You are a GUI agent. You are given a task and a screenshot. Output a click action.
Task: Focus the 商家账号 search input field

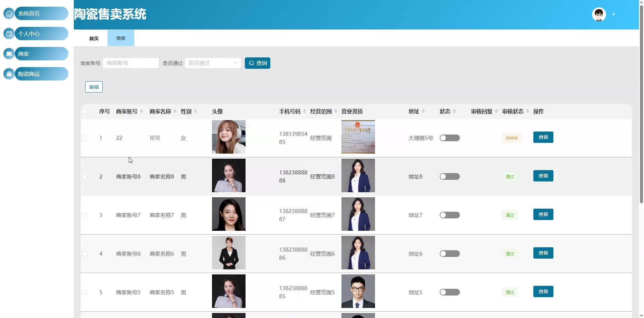click(131, 63)
